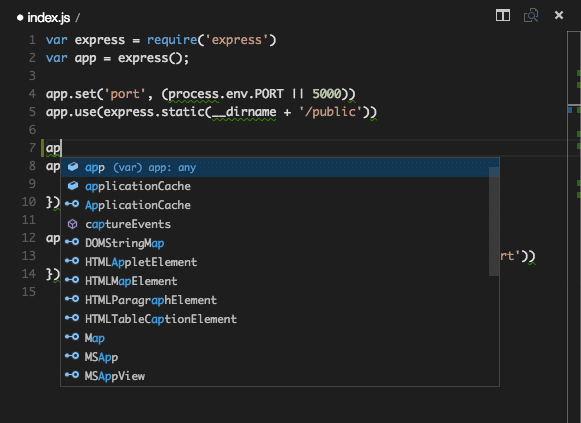
Task: Click the interface icon beside 'HTMLAppletElement'
Action: (72, 261)
